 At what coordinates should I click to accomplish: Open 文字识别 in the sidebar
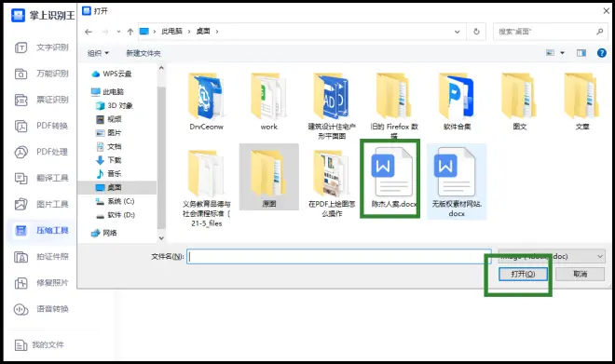[41, 47]
